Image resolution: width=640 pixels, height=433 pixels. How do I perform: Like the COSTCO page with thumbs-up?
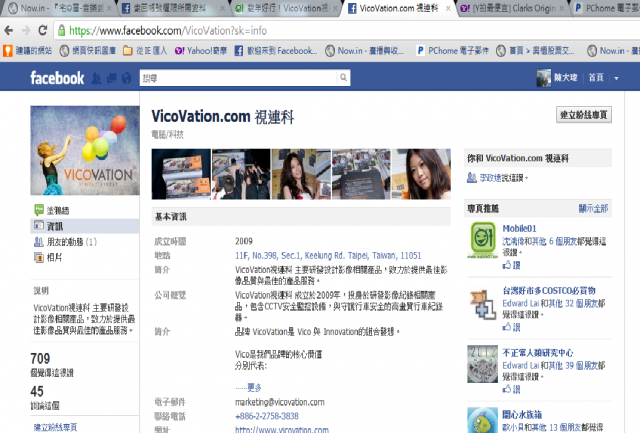(x=511, y=327)
